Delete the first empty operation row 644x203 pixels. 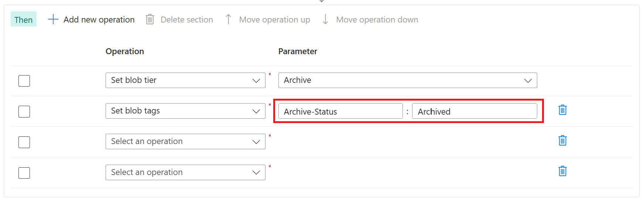point(562,140)
